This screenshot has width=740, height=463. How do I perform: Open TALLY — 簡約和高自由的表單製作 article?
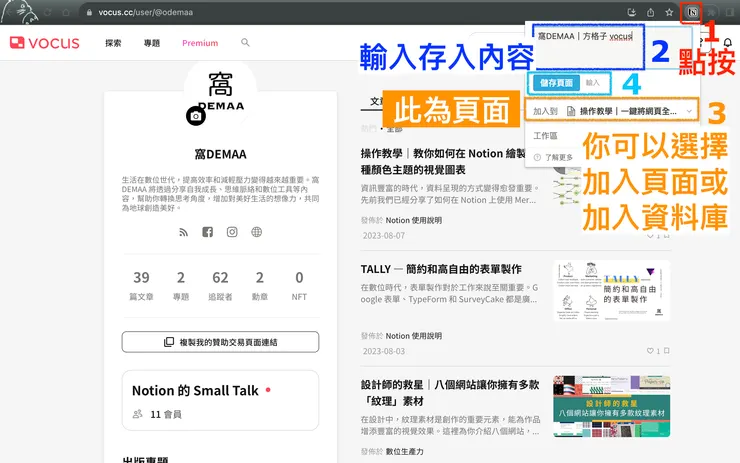pos(441,269)
